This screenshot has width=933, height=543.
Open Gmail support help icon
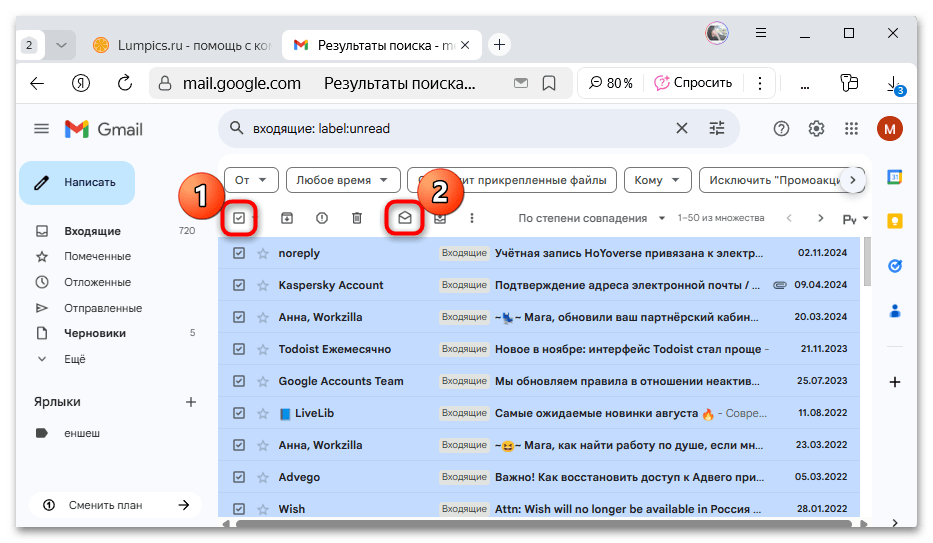click(781, 128)
